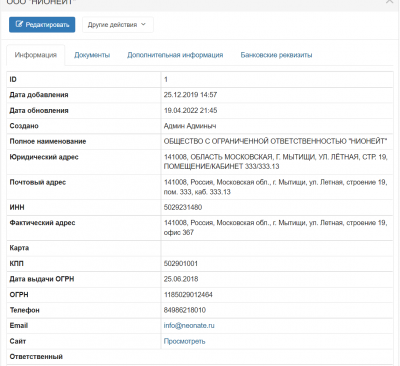400x366 pixels.
Task: Click the Дата обновления label
Action: coord(39,110)
